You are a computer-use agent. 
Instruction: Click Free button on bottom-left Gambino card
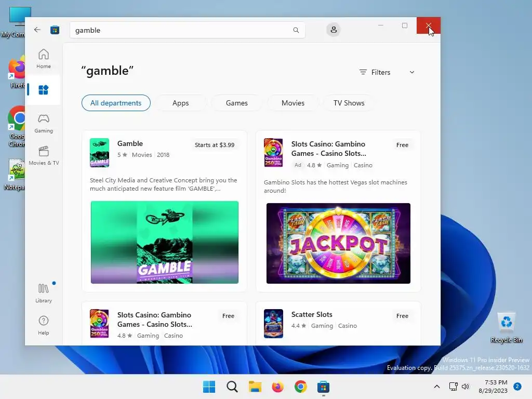tap(229, 316)
